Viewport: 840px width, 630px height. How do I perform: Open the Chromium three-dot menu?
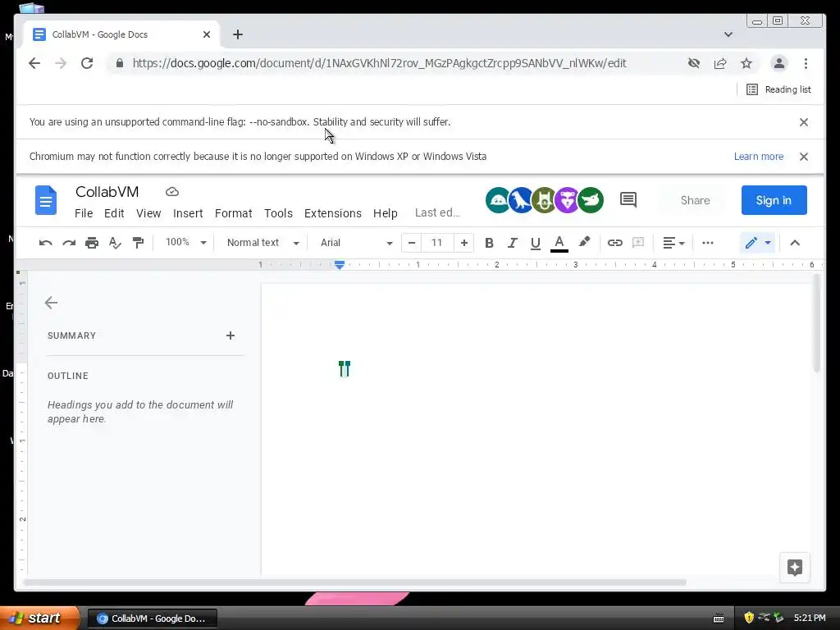click(x=806, y=63)
